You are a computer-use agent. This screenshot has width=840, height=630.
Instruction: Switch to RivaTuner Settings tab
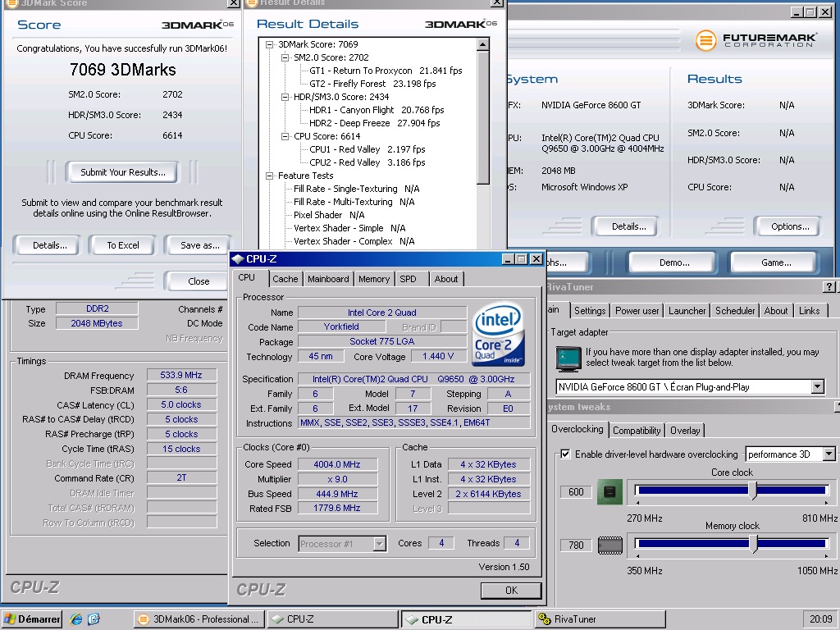tap(590, 311)
